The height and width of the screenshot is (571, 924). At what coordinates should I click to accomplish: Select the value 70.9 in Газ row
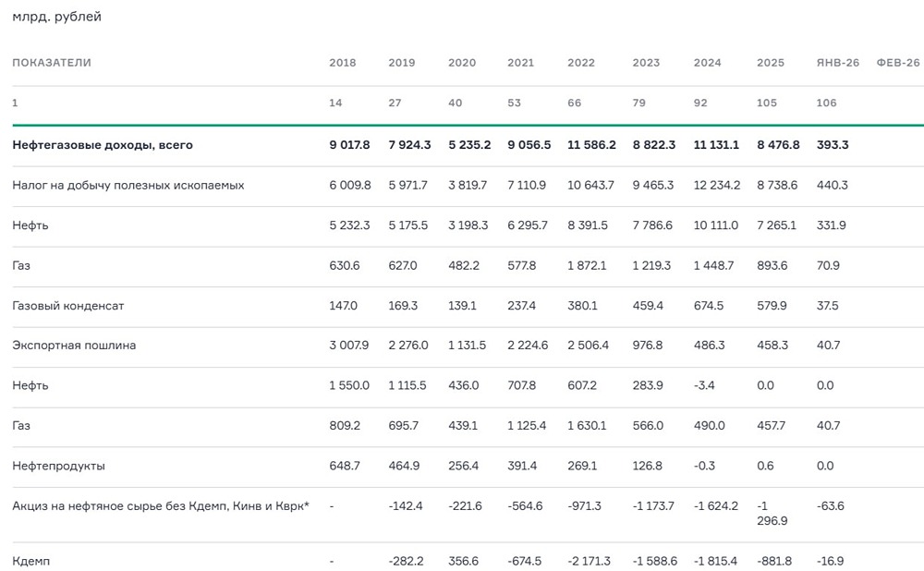[x=829, y=264]
